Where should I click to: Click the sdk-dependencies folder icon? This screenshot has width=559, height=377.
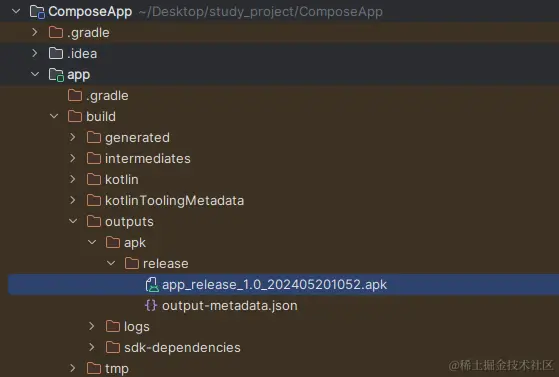coord(113,347)
